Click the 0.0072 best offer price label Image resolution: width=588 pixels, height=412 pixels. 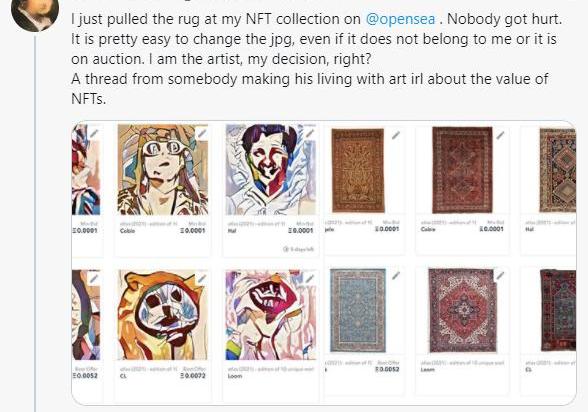pos(193,375)
